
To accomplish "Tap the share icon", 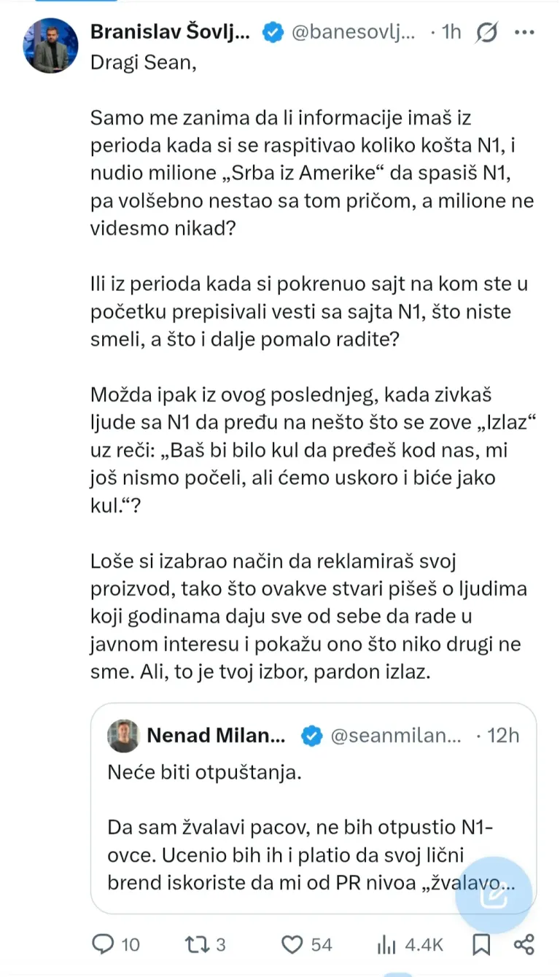I will click(x=525, y=945).
